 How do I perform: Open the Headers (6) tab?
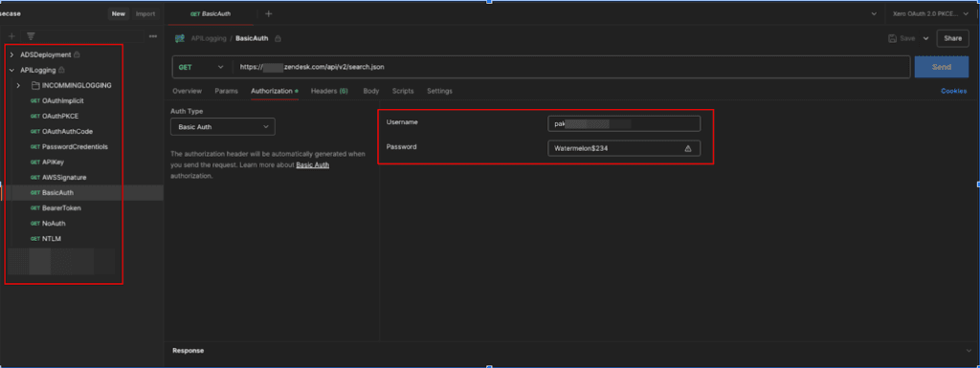(329, 91)
